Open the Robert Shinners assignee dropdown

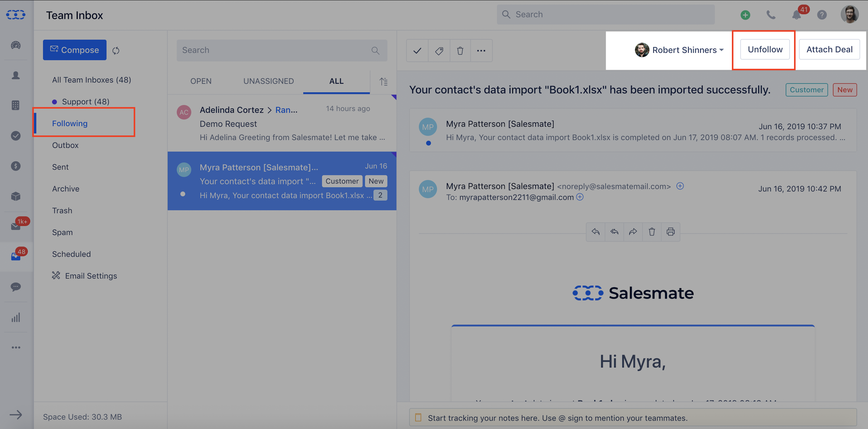[679, 50]
